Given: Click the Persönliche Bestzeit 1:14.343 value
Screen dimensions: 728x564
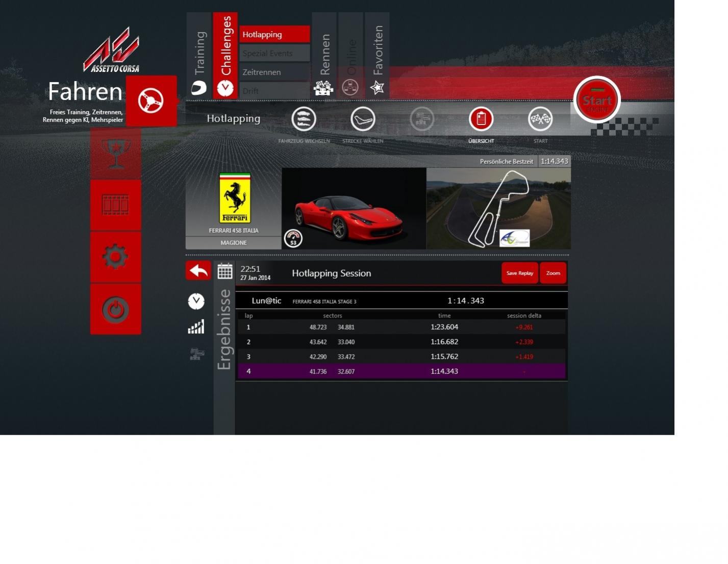Looking at the screenshot, I should 555,161.
